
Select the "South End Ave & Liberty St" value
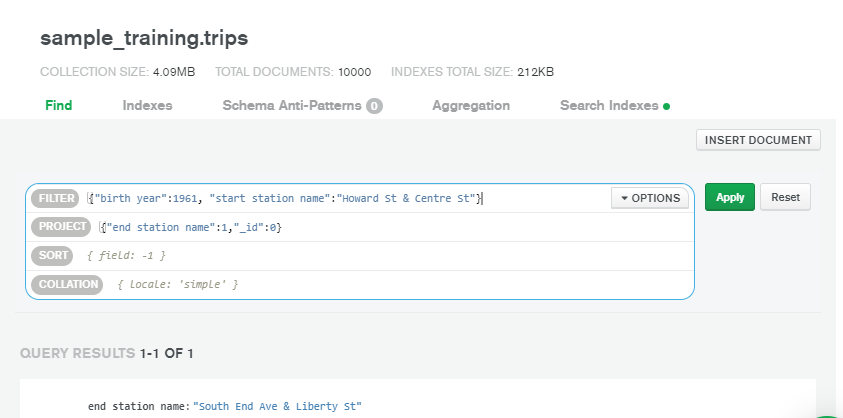coord(277,406)
